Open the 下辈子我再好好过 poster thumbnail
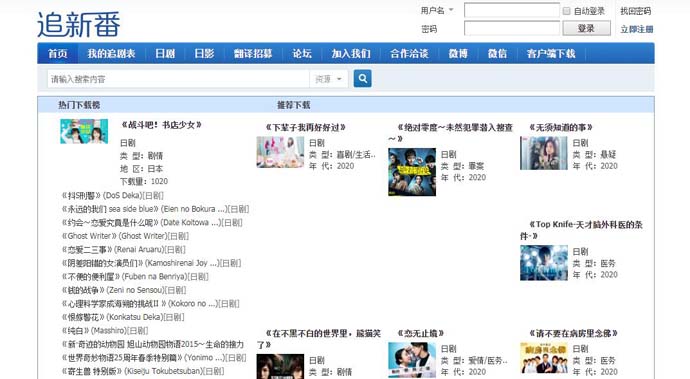The image size is (690, 379). click(x=280, y=152)
